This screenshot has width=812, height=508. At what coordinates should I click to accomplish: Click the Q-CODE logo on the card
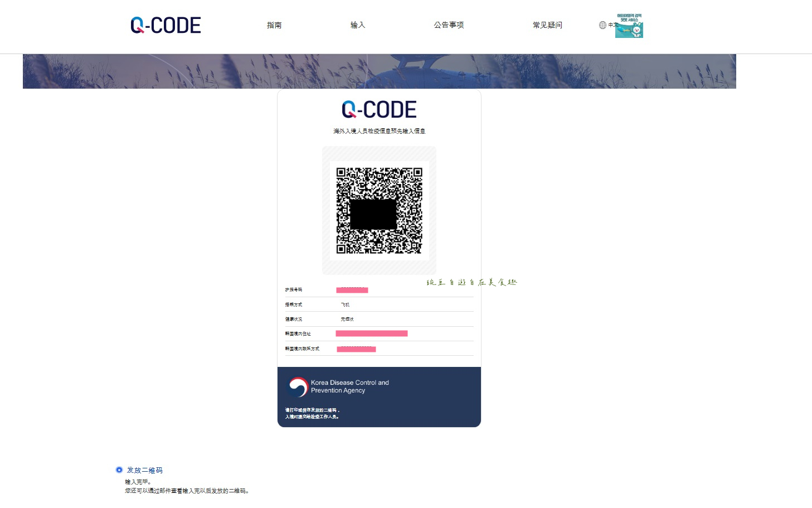[x=379, y=109]
